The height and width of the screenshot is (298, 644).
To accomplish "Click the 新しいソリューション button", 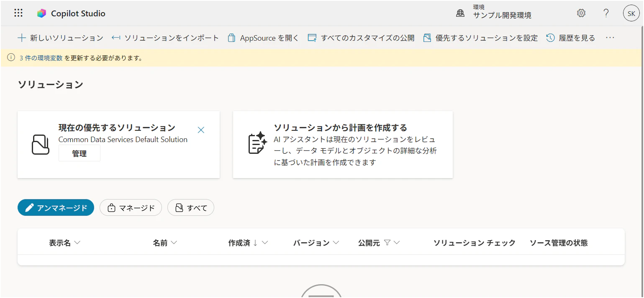I will pos(60,38).
